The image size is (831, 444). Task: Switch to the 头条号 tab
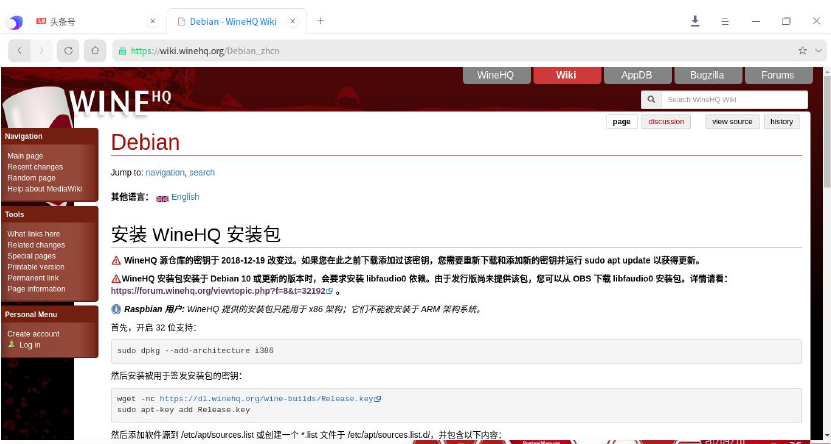(95, 21)
